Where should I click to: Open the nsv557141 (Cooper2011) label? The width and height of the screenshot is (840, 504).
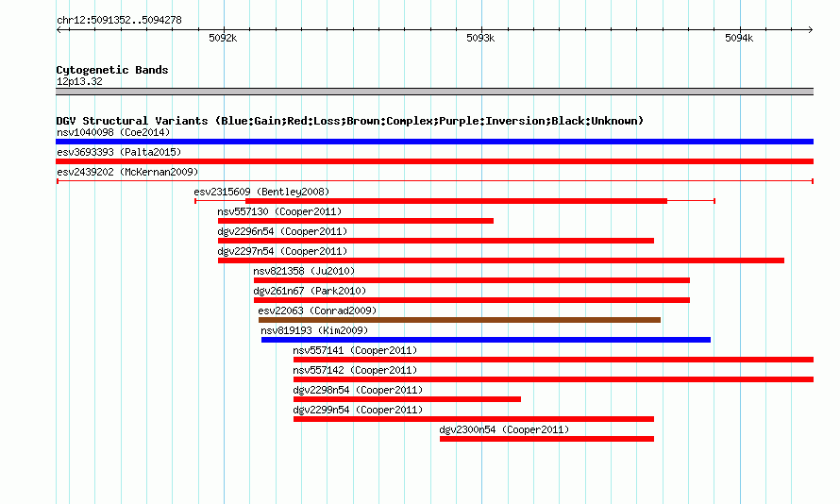click(355, 350)
